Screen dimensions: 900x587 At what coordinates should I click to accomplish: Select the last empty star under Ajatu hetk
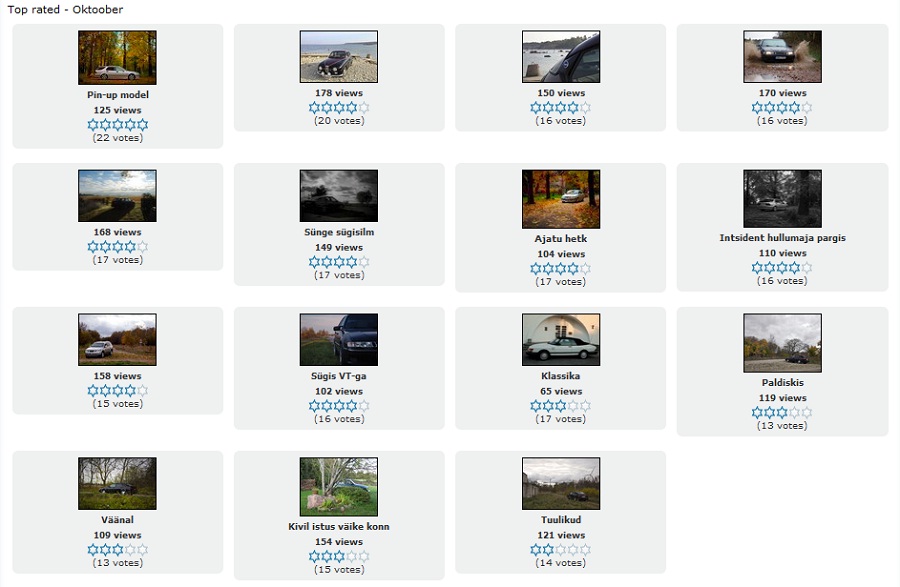pyautogui.click(x=585, y=269)
